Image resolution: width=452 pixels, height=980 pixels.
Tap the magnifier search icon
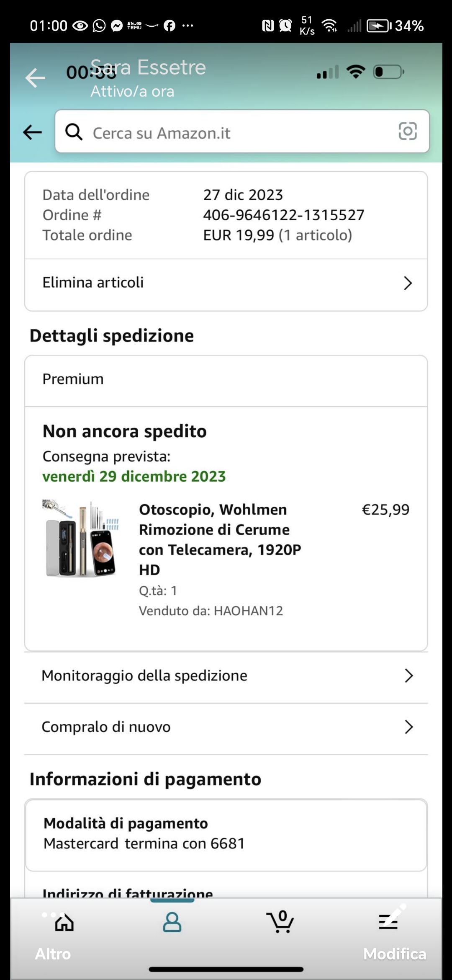pos(74,132)
